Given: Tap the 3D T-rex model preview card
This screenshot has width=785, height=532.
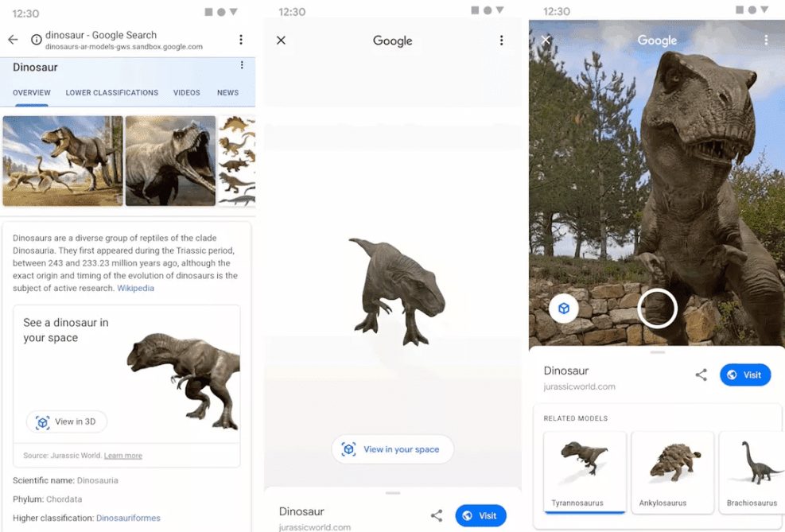Looking at the screenshot, I should pos(126,386).
